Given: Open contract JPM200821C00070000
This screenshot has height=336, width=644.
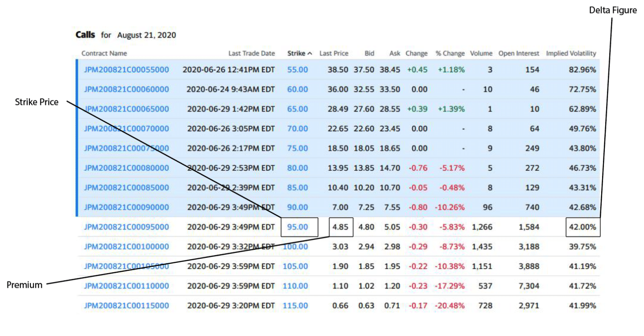Looking at the screenshot, I should coord(127,129).
